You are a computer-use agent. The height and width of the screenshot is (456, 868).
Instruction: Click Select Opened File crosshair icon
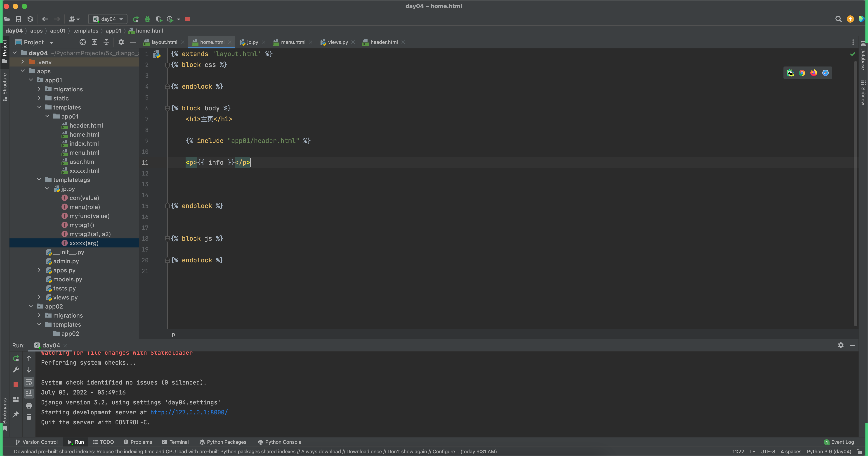83,42
